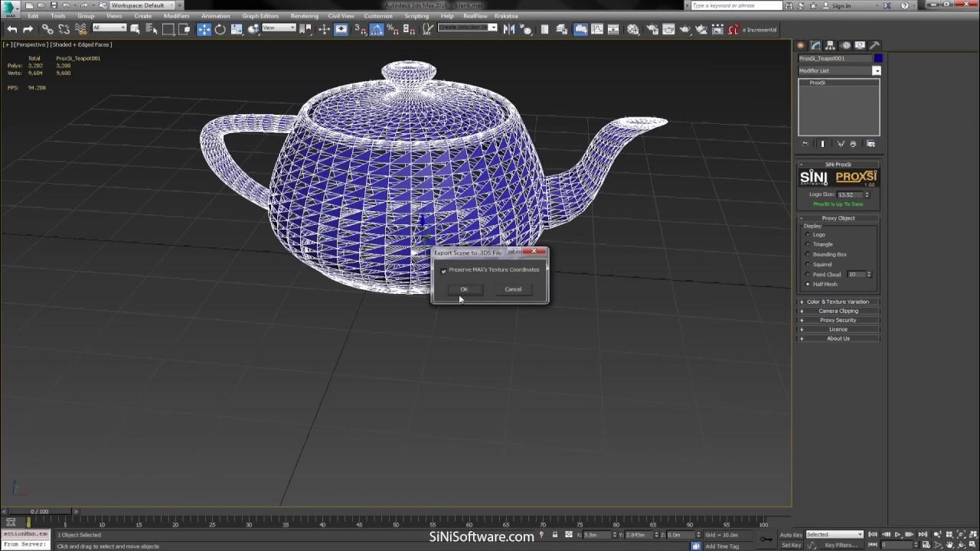Click OK in the Export Scene dialog

[x=464, y=289]
